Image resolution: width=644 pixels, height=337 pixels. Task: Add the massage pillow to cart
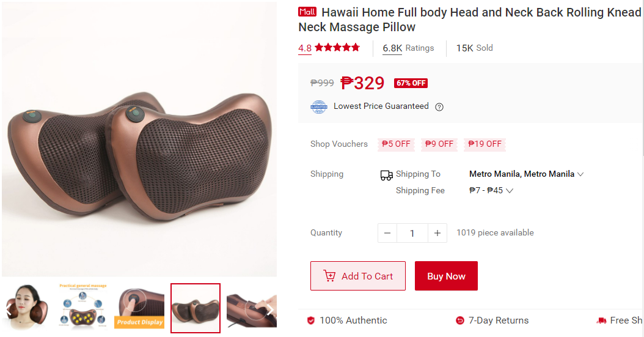click(357, 276)
